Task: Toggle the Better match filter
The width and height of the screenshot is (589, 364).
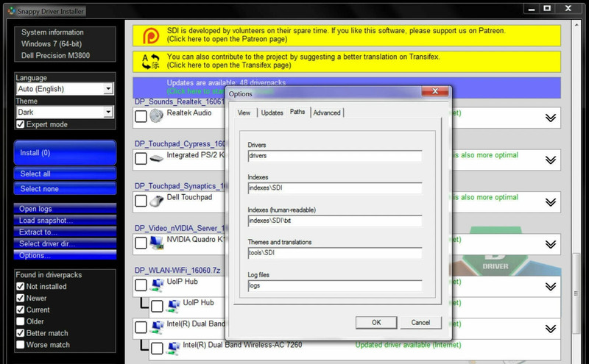Action: 21,333
